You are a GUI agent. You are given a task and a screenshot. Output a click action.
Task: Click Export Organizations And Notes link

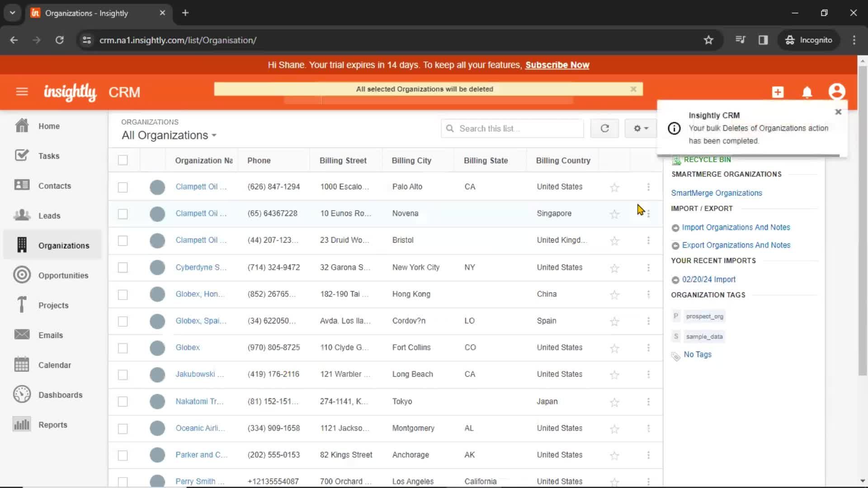pyautogui.click(x=736, y=245)
